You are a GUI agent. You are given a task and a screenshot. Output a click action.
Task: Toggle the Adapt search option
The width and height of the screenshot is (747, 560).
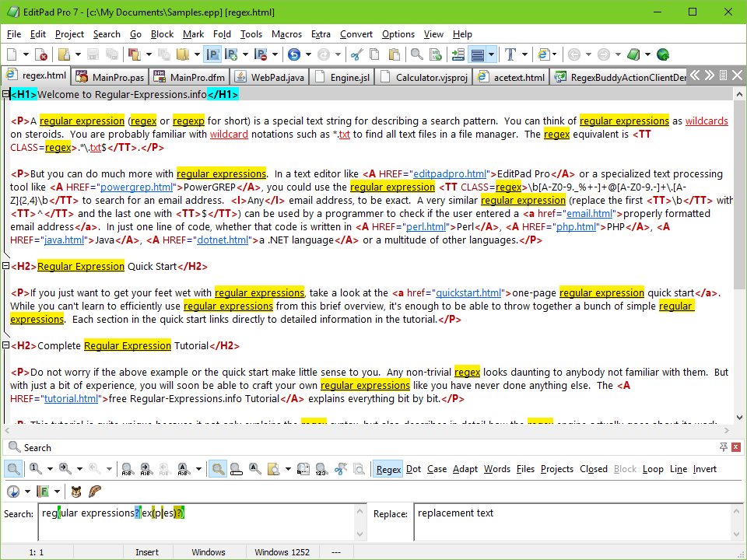pos(465,469)
